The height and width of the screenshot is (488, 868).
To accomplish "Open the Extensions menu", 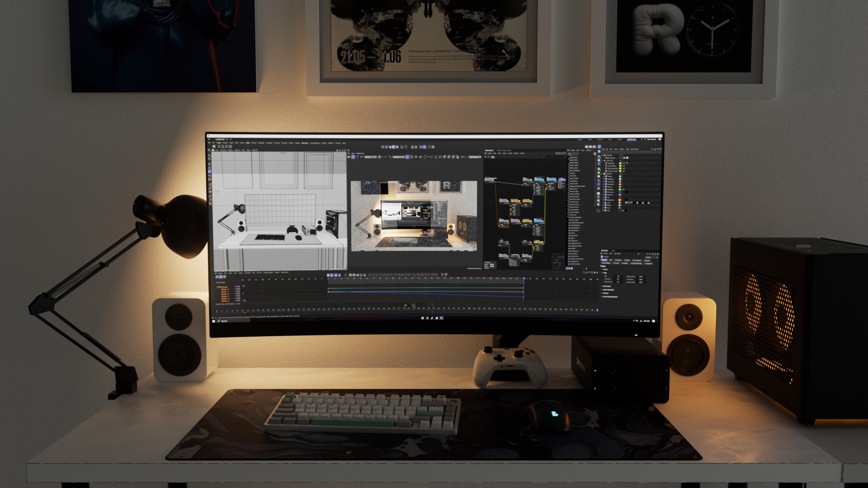I will tap(305, 143).
